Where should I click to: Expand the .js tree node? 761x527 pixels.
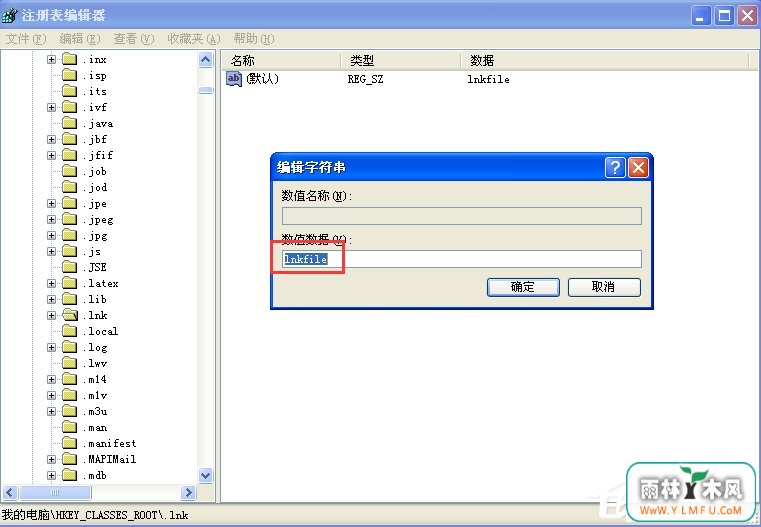(51, 251)
